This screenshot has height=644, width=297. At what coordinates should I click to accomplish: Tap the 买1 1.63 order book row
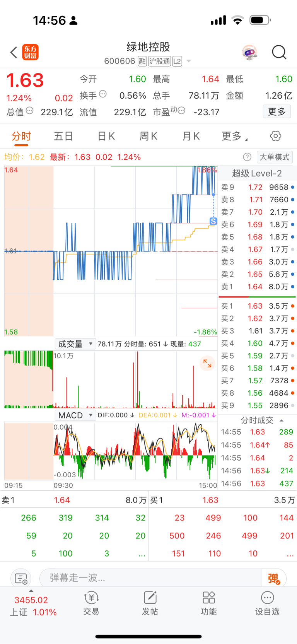click(258, 306)
